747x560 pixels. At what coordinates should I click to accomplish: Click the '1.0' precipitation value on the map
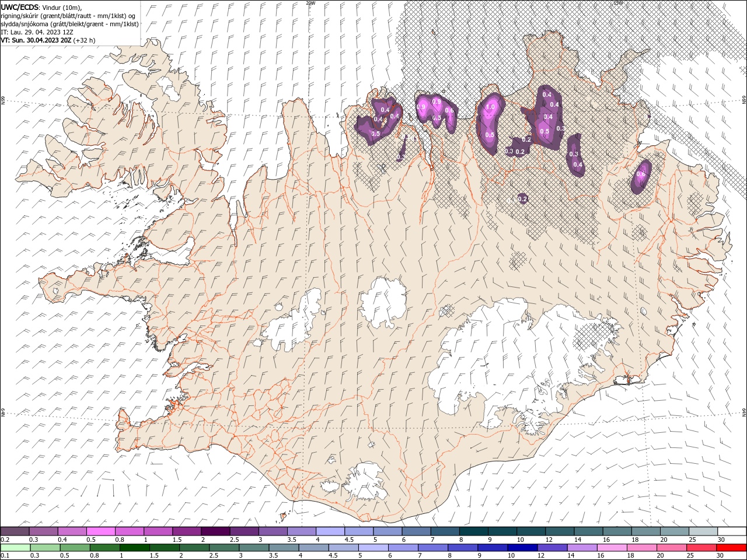tap(491, 107)
